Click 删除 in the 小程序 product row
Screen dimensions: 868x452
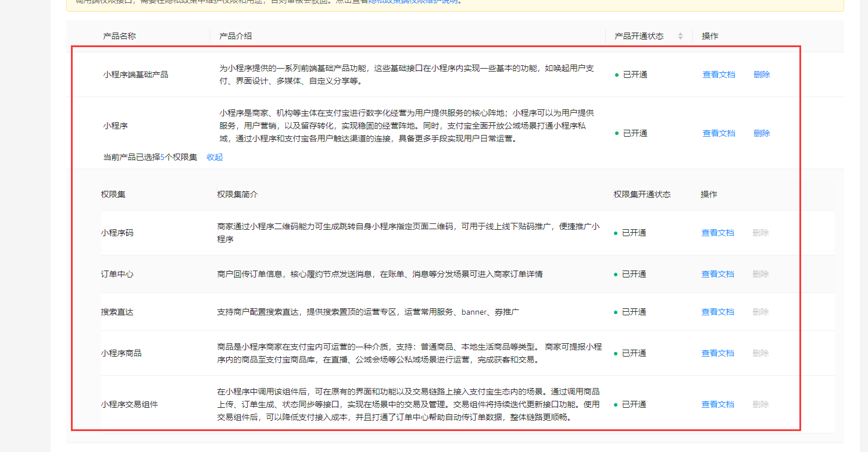[762, 133]
